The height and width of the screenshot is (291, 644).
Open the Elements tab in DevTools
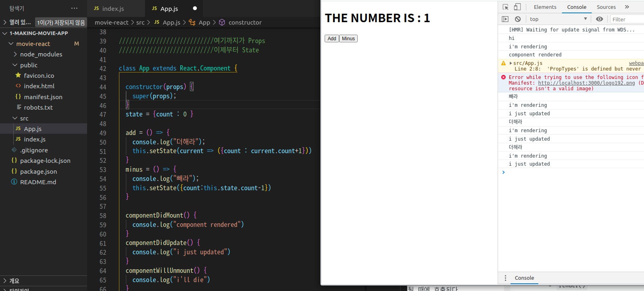click(x=545, y=7)
